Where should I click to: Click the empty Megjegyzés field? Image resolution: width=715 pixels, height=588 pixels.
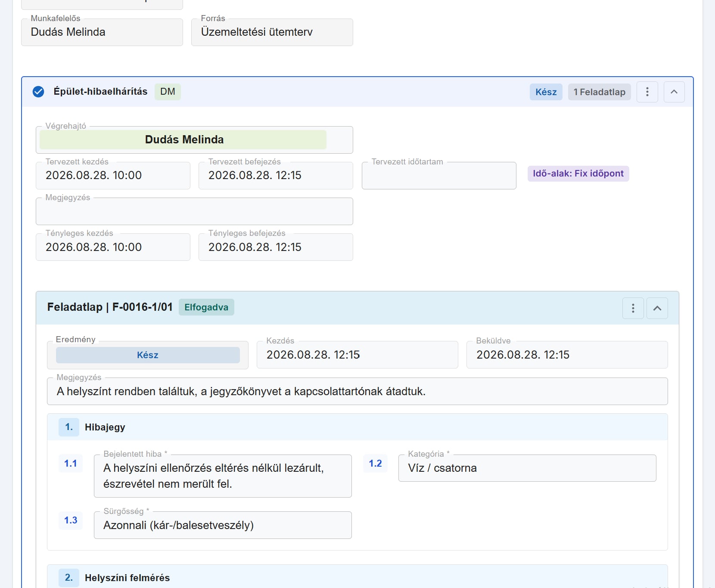click(194, 211)
